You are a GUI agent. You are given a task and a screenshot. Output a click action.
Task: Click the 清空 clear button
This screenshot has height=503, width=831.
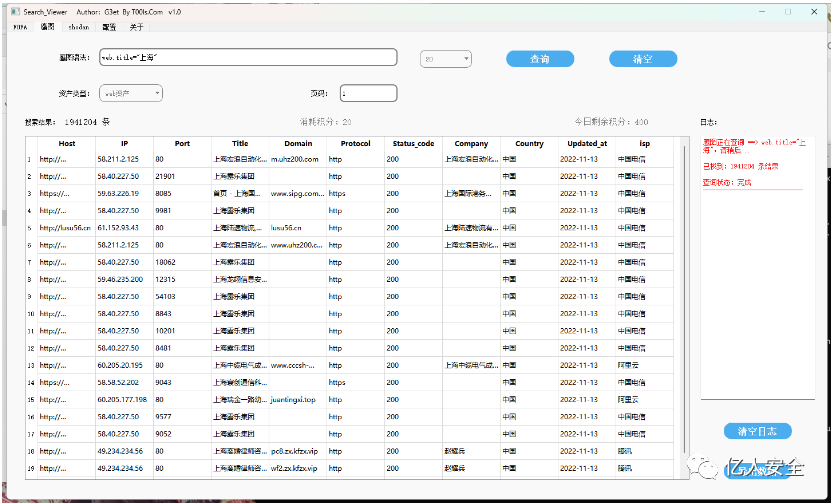pos(643,59)
